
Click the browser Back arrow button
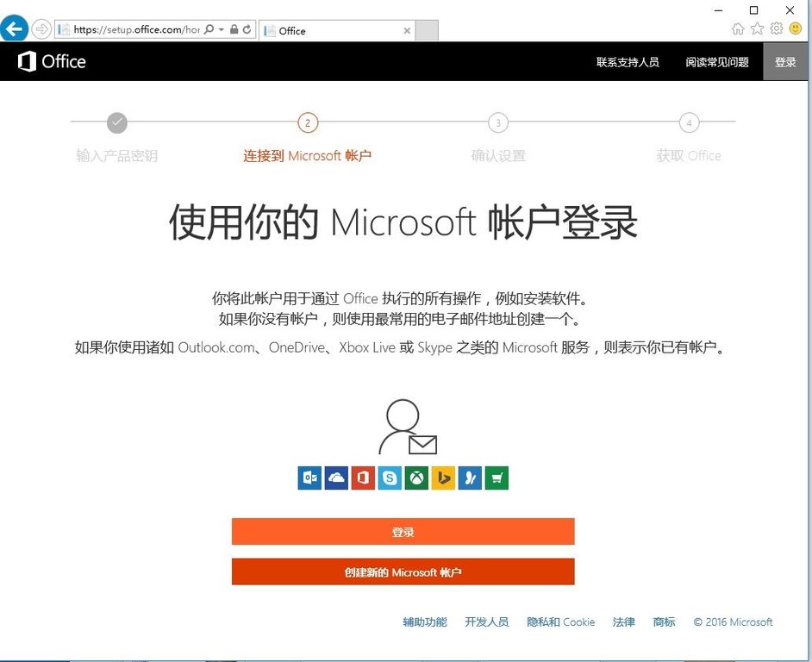coord(14,28)
